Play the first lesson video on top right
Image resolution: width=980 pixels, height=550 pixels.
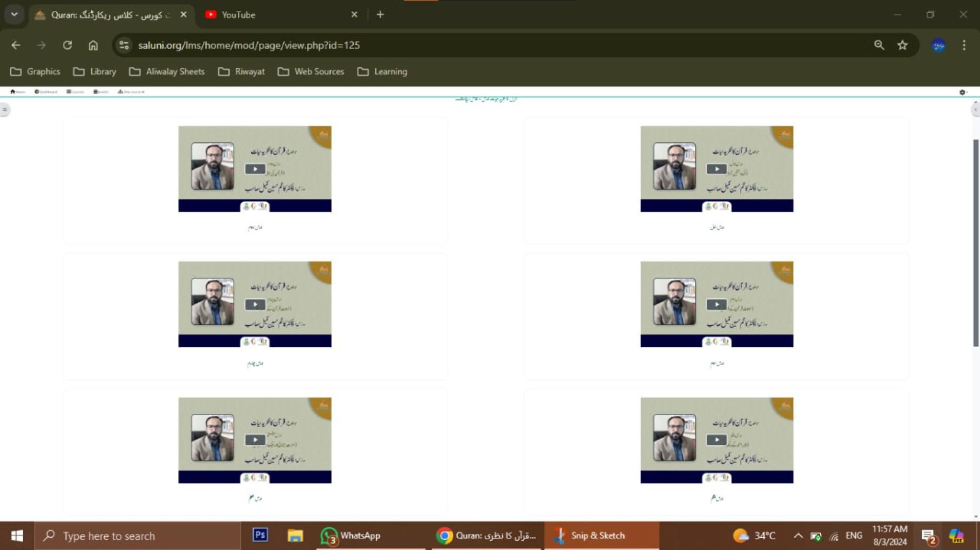coord(716,169)
